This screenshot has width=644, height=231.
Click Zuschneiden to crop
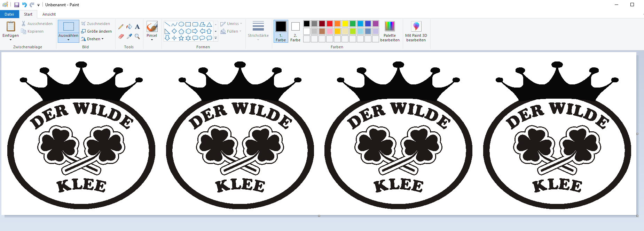click(96, 24)
